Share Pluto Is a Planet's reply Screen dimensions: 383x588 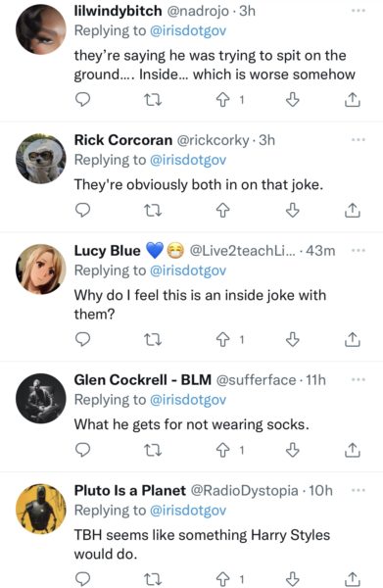pyautogui.click(x=352, y=579)
